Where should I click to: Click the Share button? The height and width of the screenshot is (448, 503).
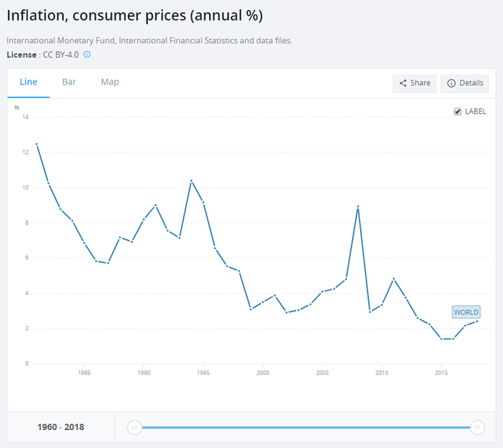coord(415,83)
